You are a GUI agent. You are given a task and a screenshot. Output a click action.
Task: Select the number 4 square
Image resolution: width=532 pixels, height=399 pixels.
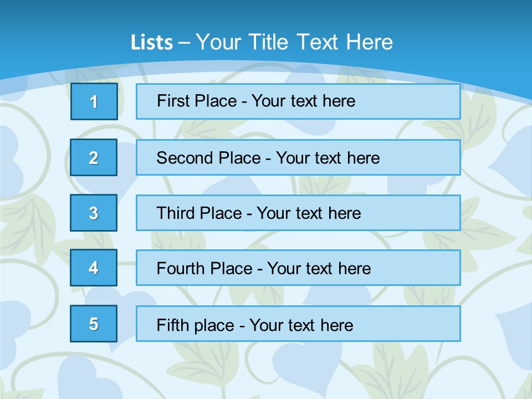pyautogui.click(x=94, y=268)
